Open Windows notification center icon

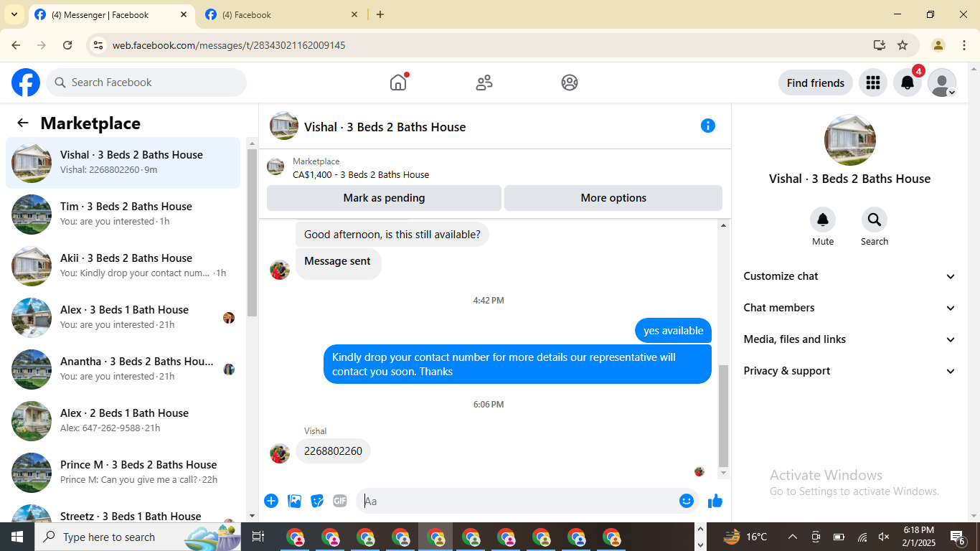pos(957,537)
